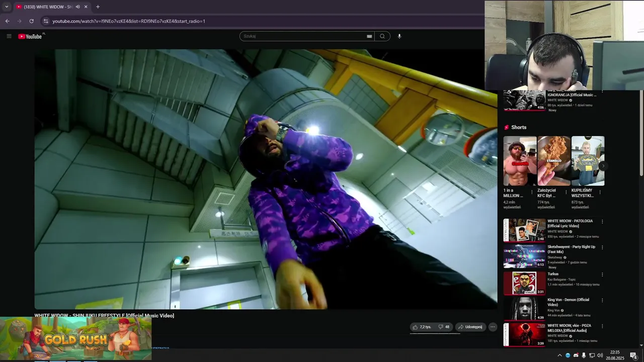Screen dimensions: 644x362
Task: Go to YouTube home via logo
Action: point(30,36)
